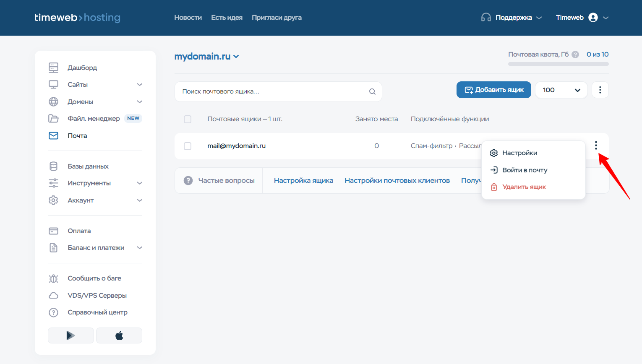Screen dimensions: 642x364
Task: Choose Удалить ящик from the menu
Action: [x=524, y=187]
